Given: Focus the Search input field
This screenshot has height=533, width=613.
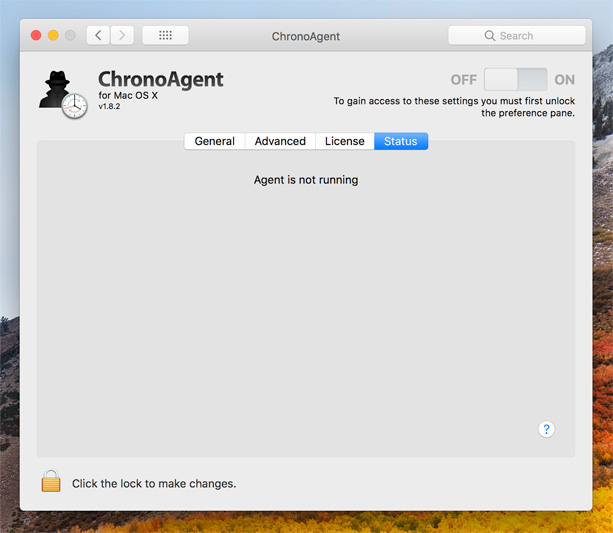Looking at the screenshot, I should click(516, 36).
